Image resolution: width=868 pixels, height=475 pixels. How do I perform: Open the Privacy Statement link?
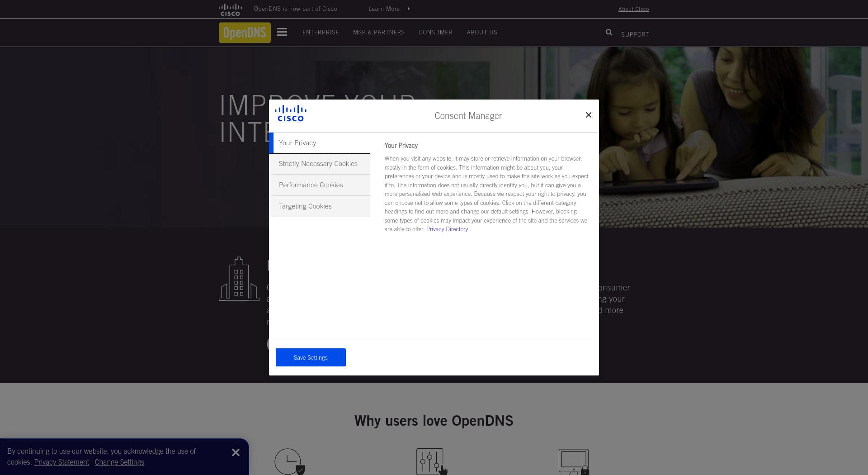point(61,462)
